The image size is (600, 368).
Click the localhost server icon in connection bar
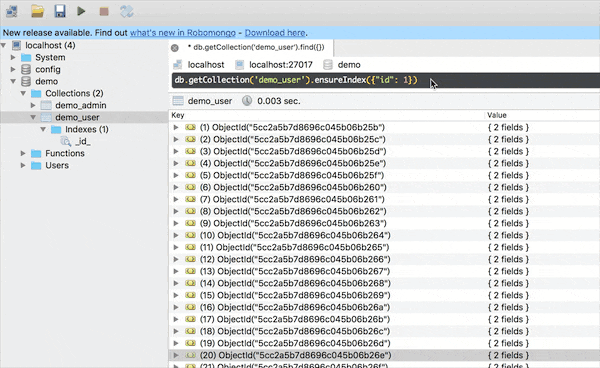coord(178,65)
